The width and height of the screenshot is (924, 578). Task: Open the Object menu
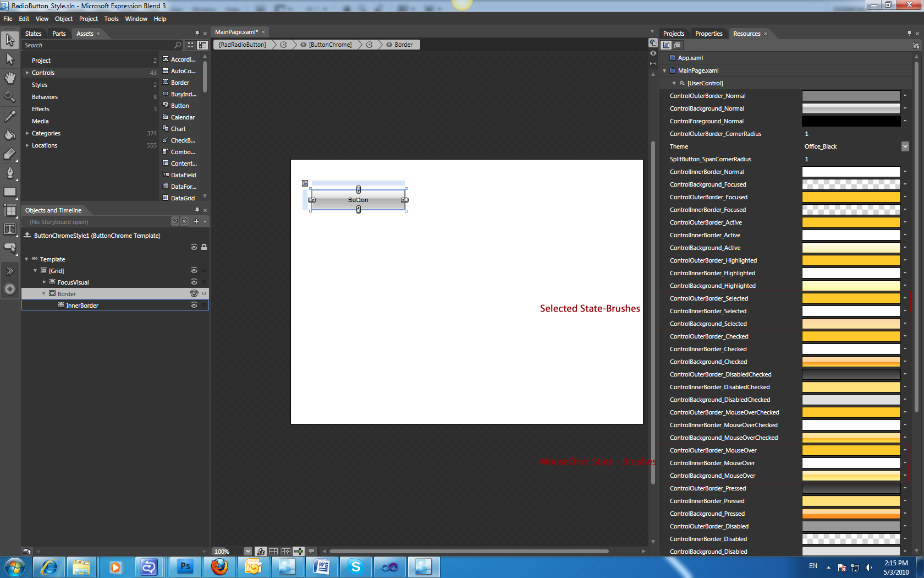coord(64,19)
